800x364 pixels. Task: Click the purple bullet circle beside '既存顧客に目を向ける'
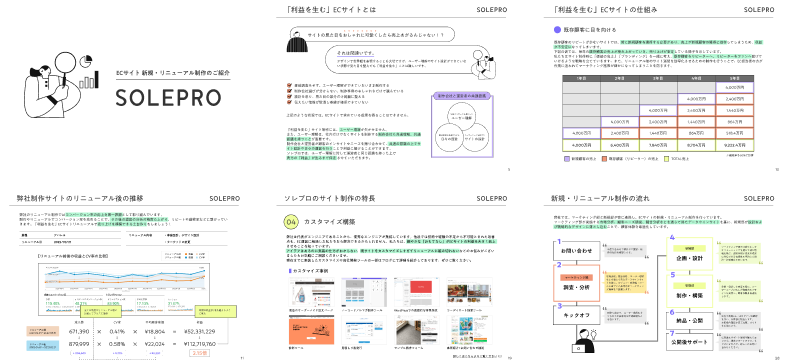[557, 30]
